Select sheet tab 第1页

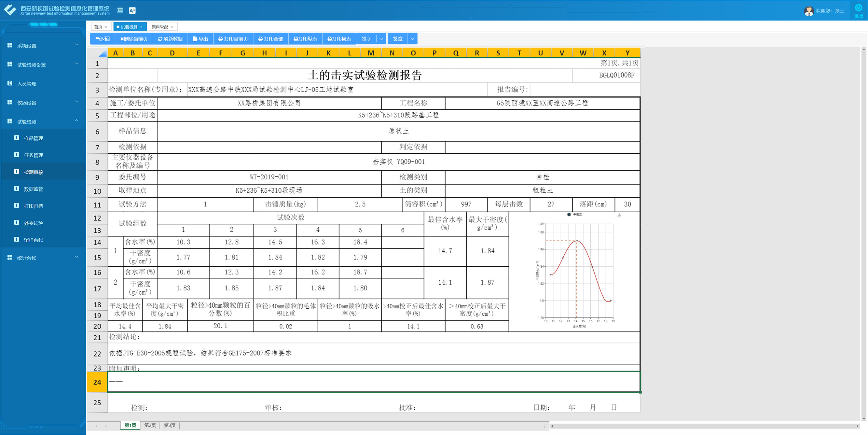131,425
